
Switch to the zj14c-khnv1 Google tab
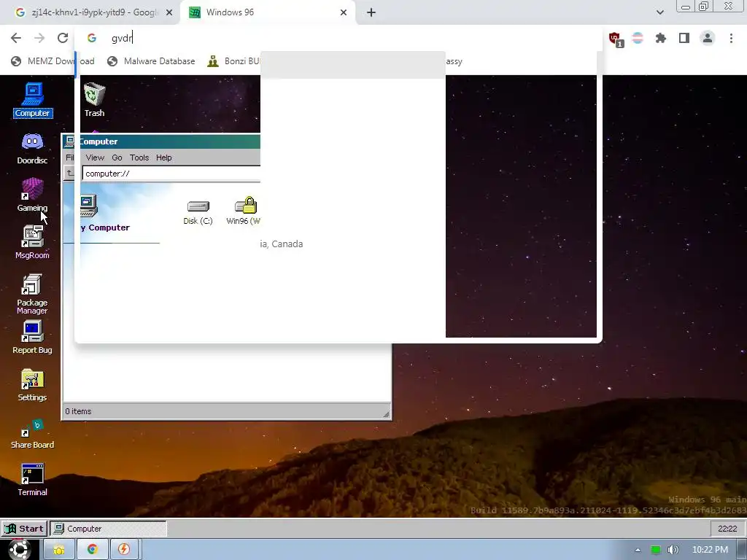pos(90,12)
